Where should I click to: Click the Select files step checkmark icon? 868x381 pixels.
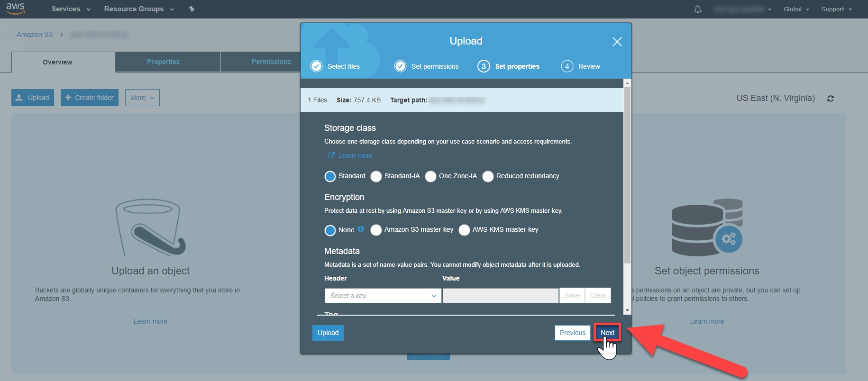coord(316,66)
